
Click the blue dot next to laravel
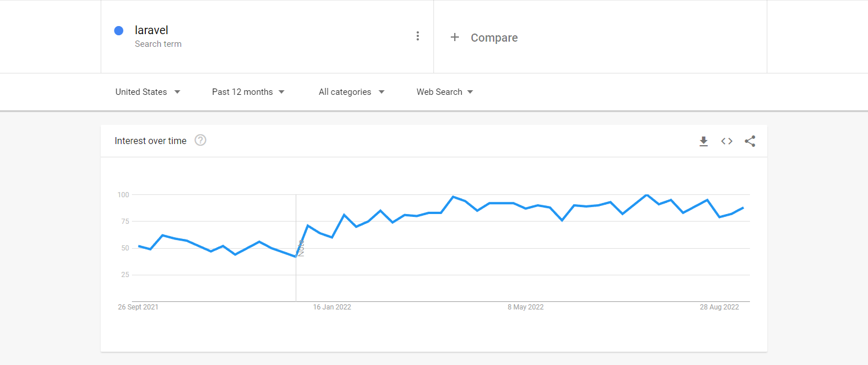click(119, 31)
